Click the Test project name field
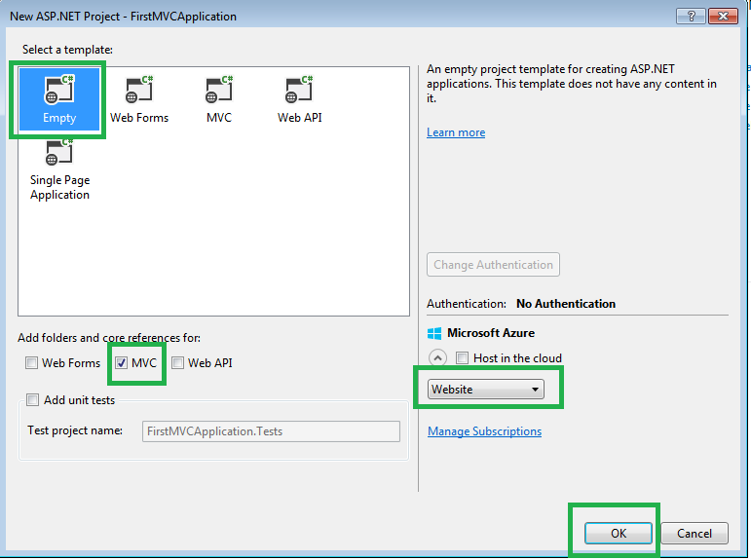 (x=271, y=431)
